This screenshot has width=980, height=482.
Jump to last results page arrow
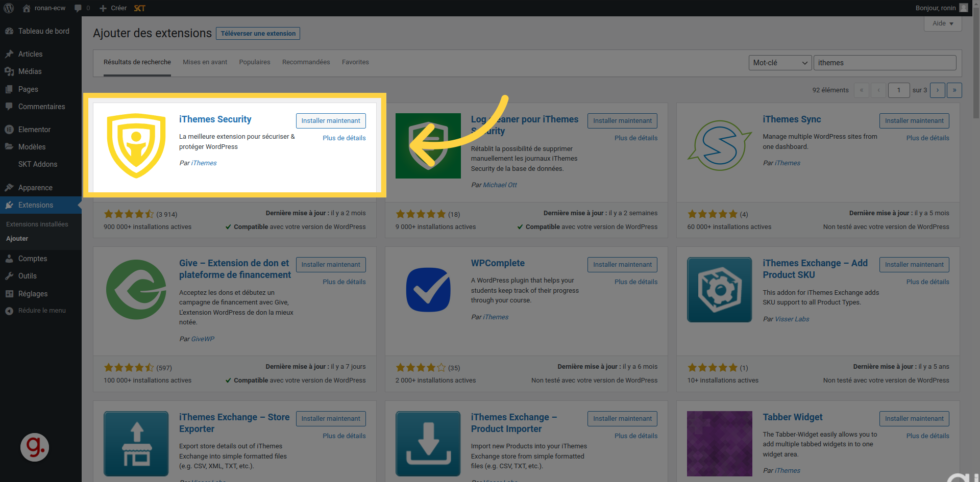pos(954,90)
